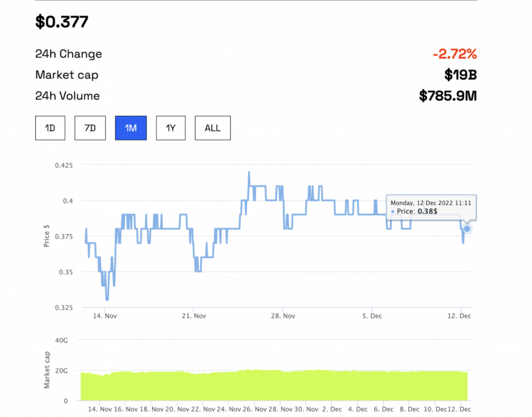Click the price peak near 26 Nov
The image size is (532, 417).
tap(249, 173)
